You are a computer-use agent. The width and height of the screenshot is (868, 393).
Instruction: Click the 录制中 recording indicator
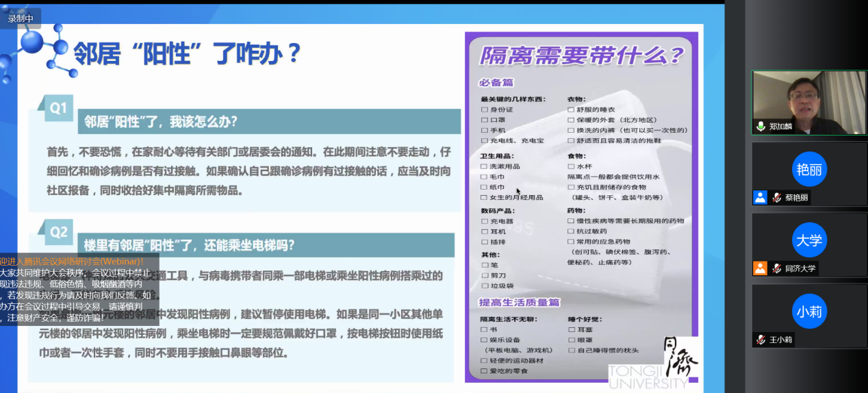pyautogui.click(x=21, y=18)
